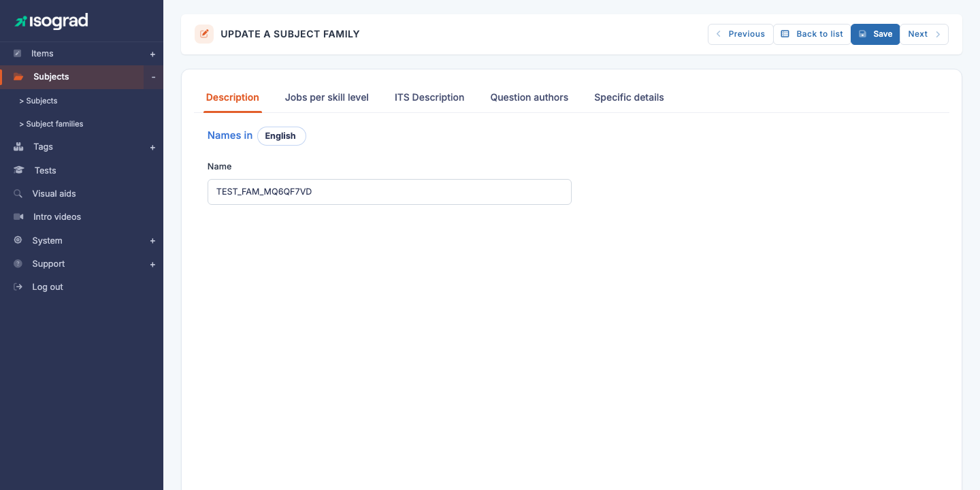This screenshot has width=980, height=490.
Task: Click the Support question mark icon
Action: click(18, 263)
